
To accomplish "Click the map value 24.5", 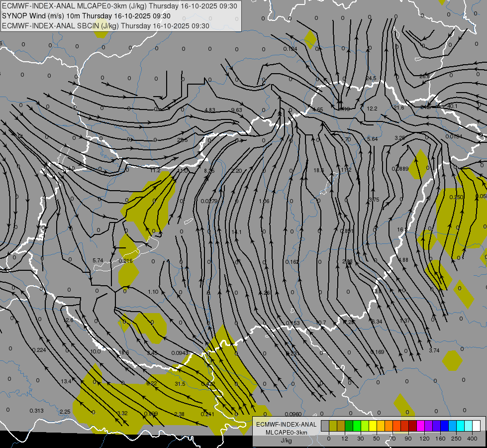I will pyautogui.click(x=371, y=78).
